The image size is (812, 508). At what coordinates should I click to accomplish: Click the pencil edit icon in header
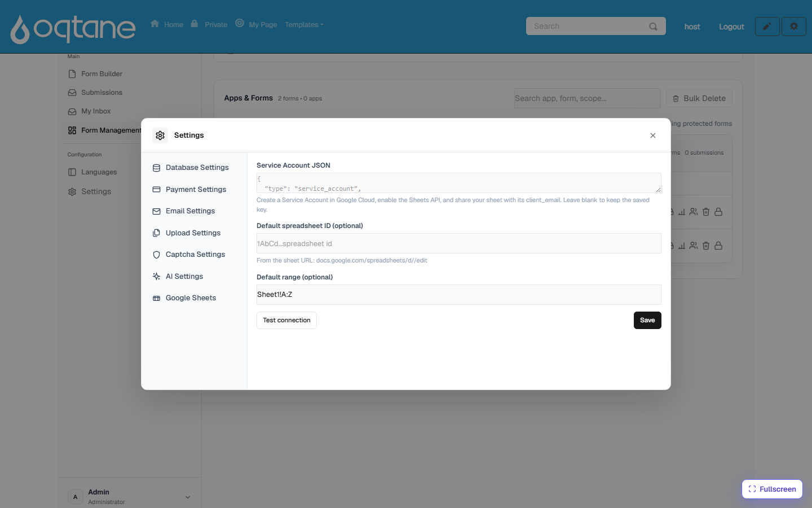click(x=767, y=27)
